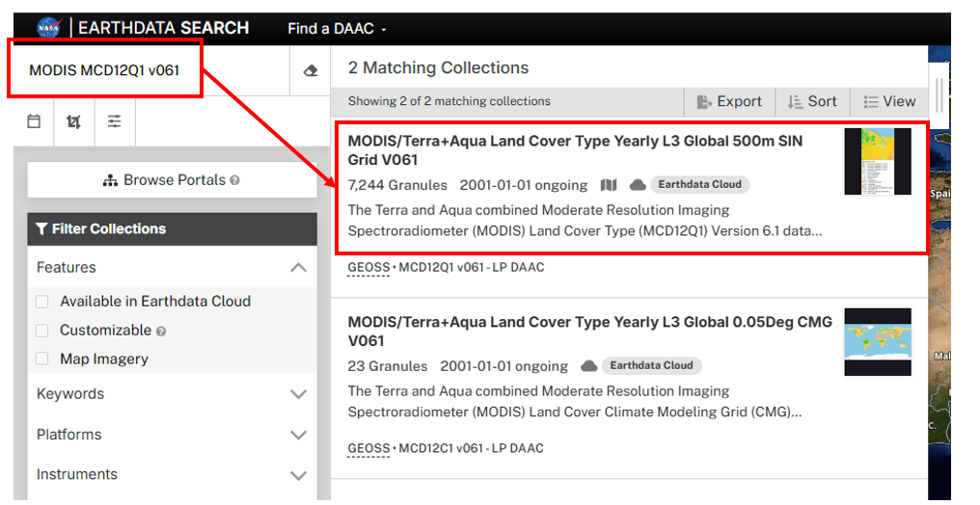Click cloud icon on 0.05Deg CMG result

coord(588,366)
